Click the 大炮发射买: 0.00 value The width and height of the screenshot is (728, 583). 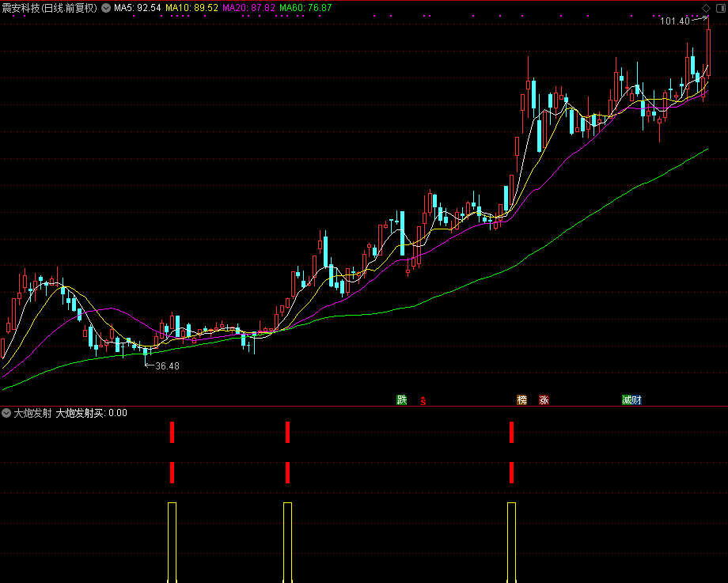coord(92,413)
